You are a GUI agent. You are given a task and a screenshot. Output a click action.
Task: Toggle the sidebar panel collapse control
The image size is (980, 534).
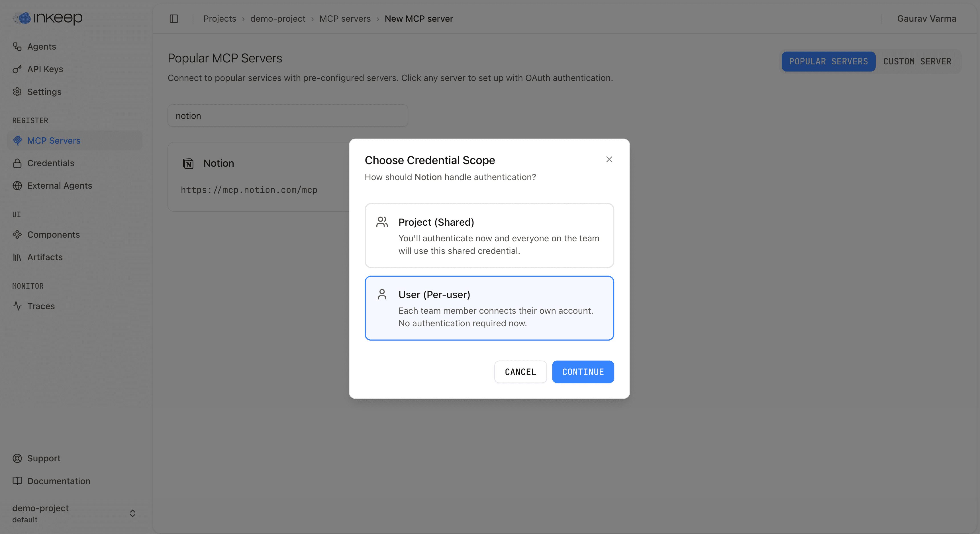[x=174, y=18]
